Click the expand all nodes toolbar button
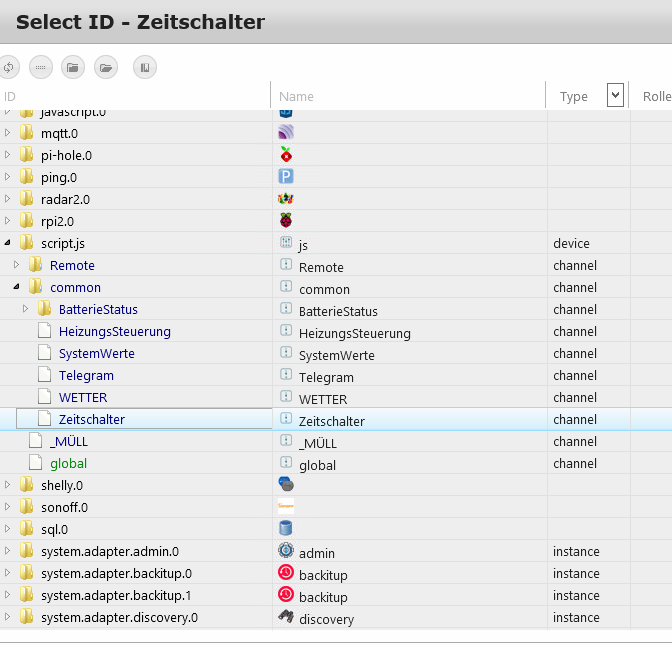 coord(106,67)
